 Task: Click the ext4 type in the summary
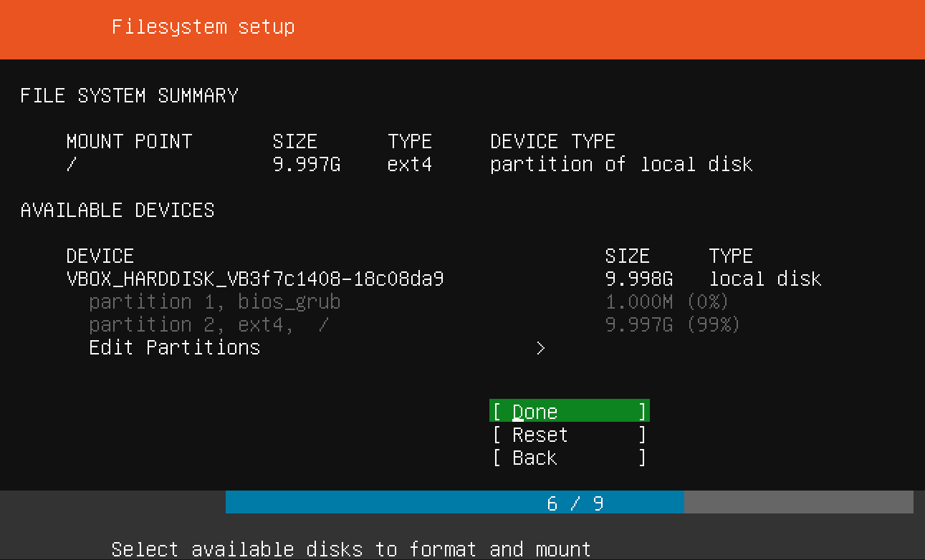click(410, 165)
